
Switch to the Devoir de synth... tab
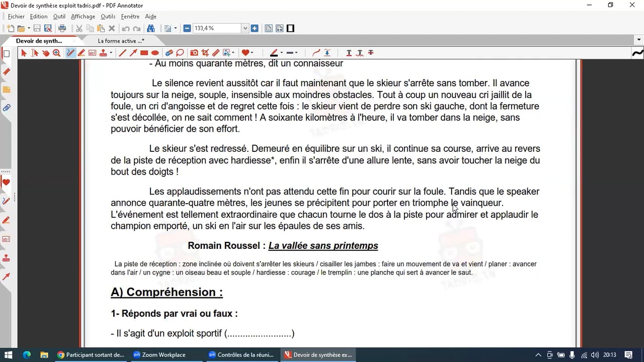pyautogui.click(x=39, y=41)
